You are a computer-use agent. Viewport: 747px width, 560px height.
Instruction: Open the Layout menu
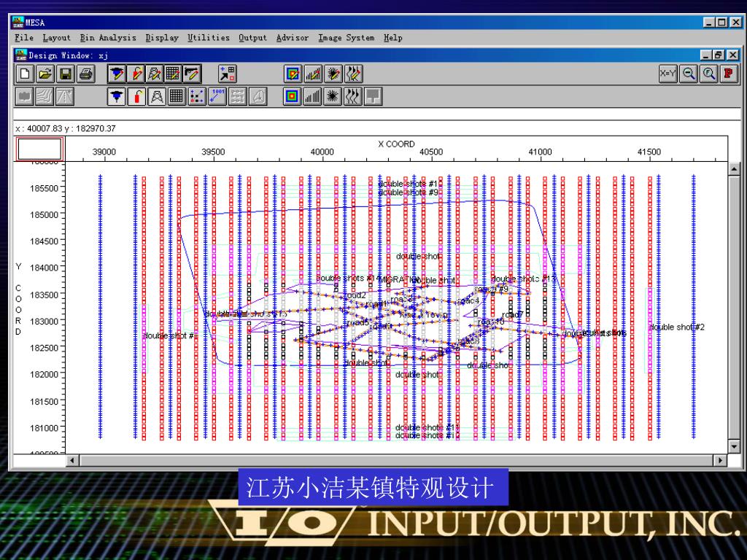pos(56,38)
